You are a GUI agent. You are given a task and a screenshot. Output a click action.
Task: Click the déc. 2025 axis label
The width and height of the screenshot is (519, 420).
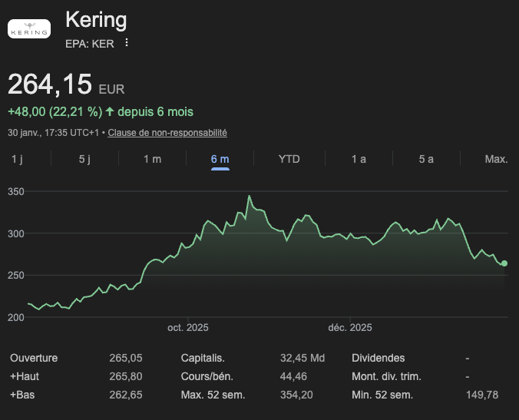point(350,328)
